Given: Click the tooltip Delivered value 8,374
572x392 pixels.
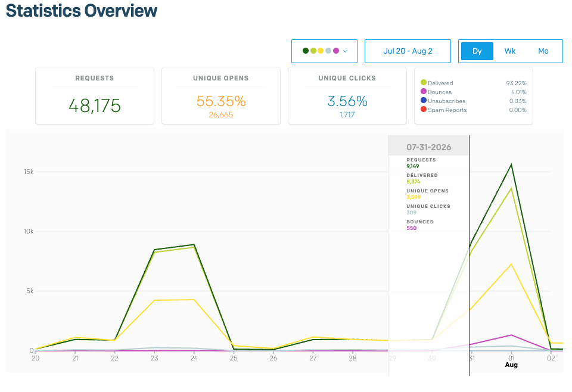Looking at the screenshot, I should tap(414, 182).
